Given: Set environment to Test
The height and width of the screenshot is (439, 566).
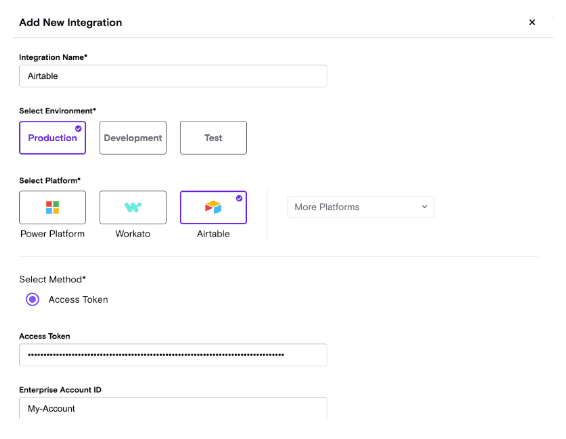Looking at the screenshot, I should (x=213, y=138).
